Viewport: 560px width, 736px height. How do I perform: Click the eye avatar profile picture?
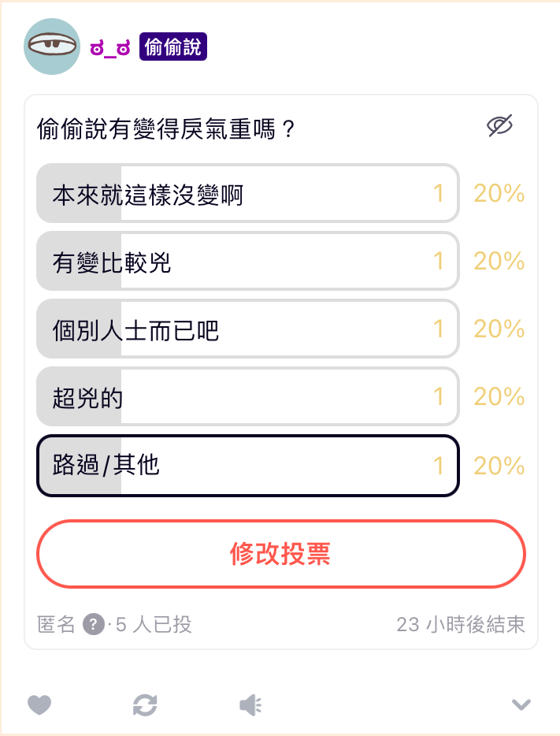[x=52, y=46]
